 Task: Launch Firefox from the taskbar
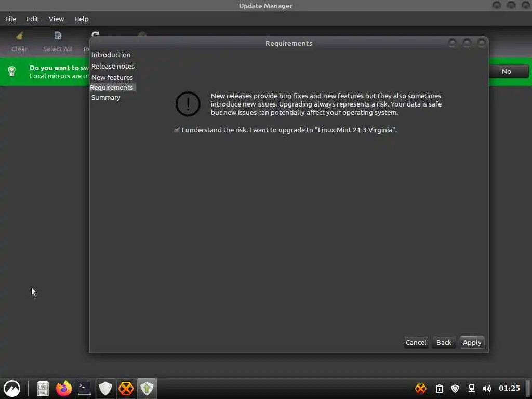coord(64,389)
